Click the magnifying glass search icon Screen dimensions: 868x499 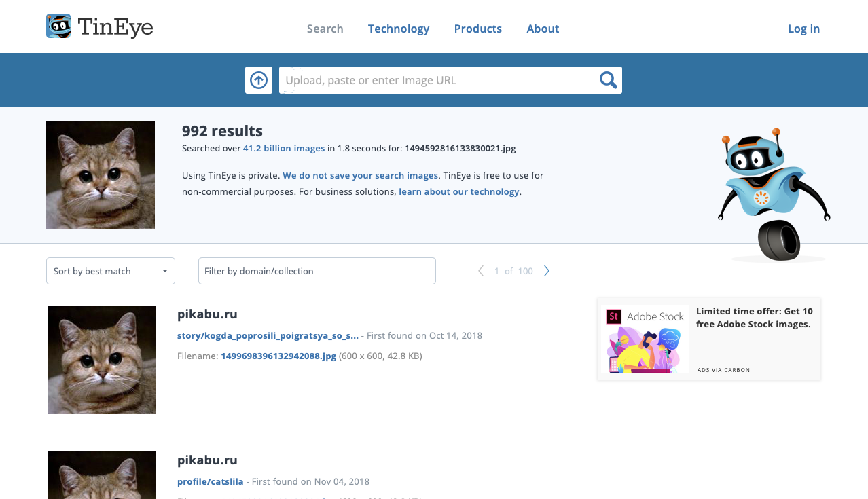tap(609, 80)
